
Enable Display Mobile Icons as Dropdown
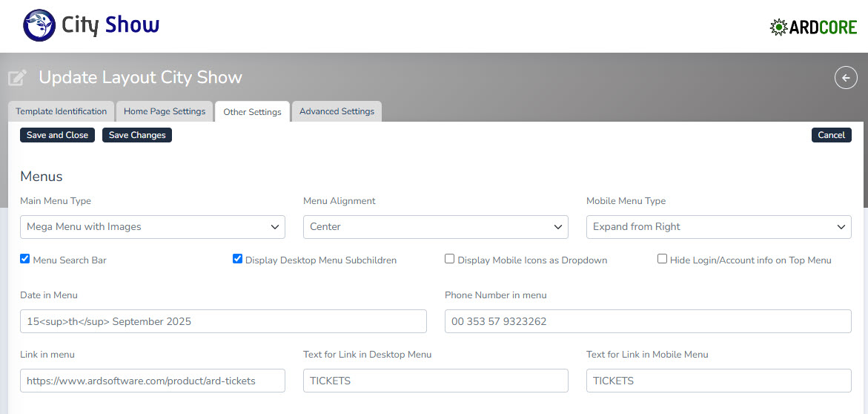pyautogui.click(x=450, y=259)
